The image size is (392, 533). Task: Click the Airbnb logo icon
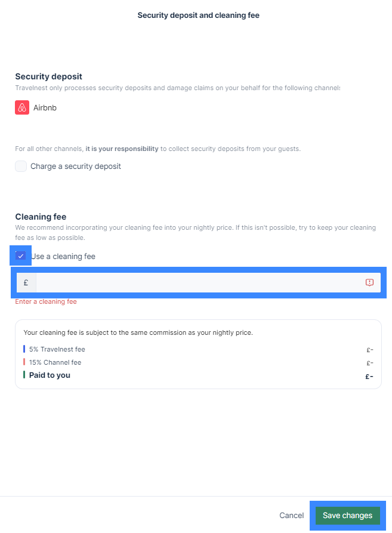pos(22,107)
